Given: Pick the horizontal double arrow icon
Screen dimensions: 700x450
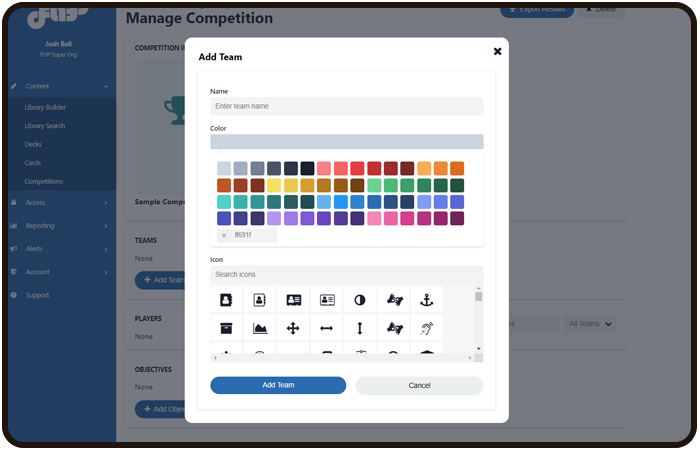Looking at the screenshot, I should point(327,329).
